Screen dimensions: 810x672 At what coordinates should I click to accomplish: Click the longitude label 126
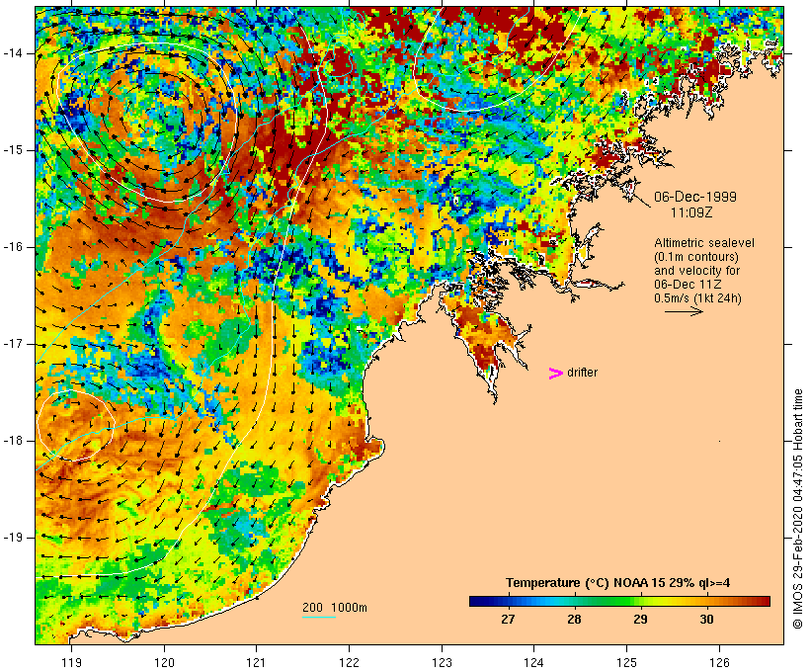[719, 662]
